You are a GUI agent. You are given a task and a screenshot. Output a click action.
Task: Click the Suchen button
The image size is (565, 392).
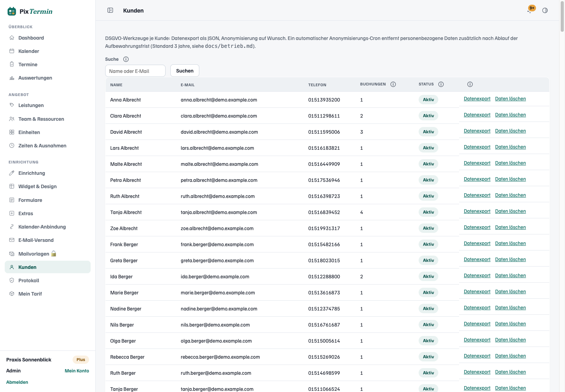185,71
